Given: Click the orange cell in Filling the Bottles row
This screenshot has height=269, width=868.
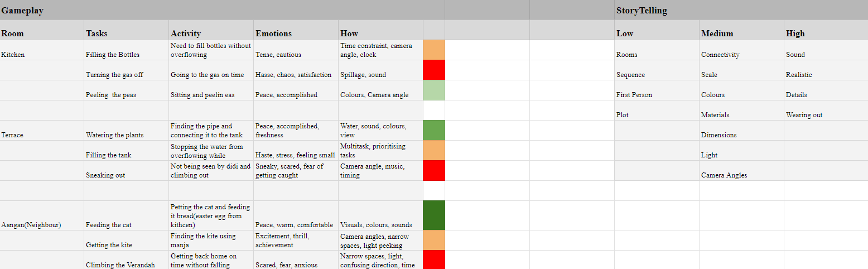Looking at the screenshot, I should (434, 50).
